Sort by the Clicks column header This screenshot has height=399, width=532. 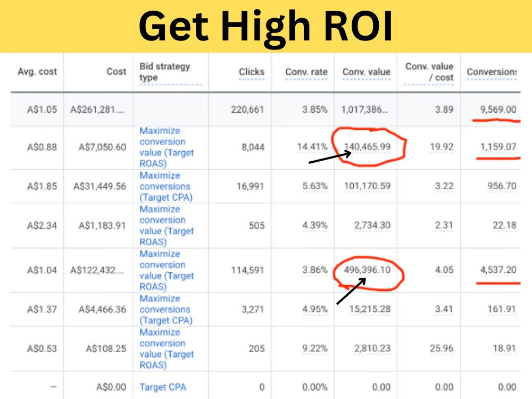[x=252, y=72]
